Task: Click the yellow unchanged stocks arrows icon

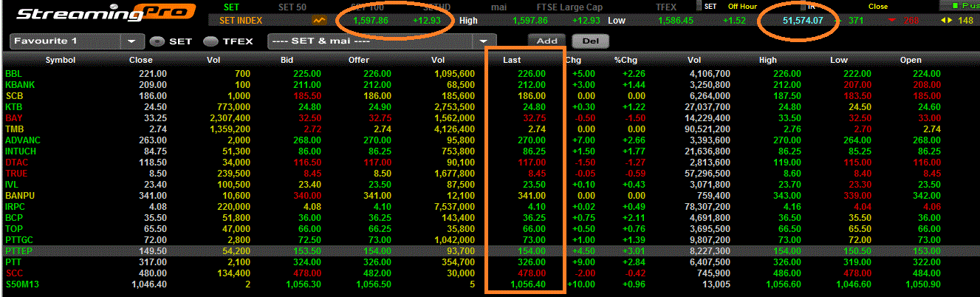Action: 946,21
